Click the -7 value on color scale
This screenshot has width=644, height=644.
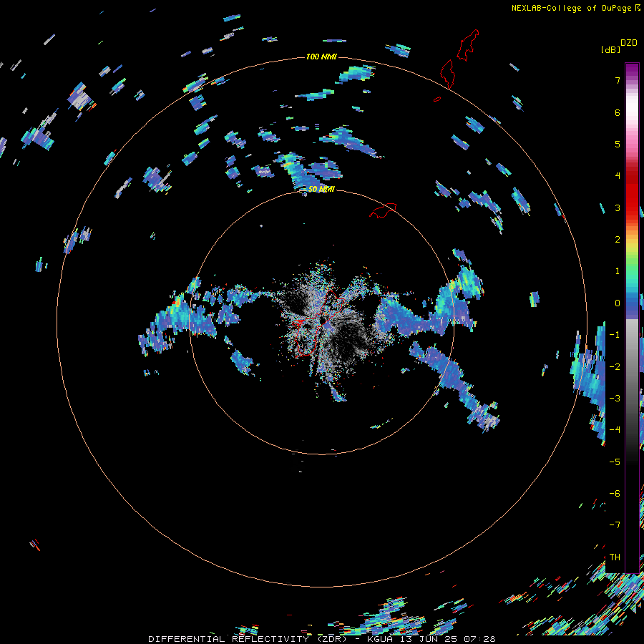click(x=615, y=525)
